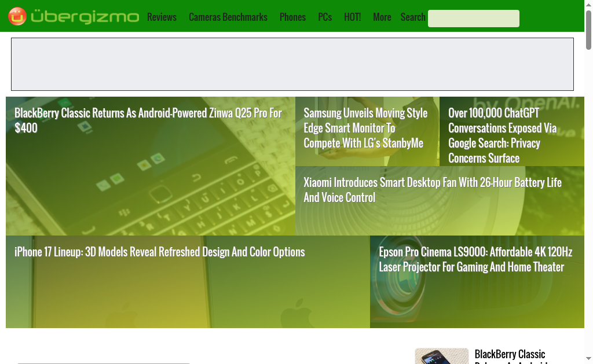Viewport: 593px width, 364px height.
Task: Open the Cameras Benchmarks section
Action: coord(228,17)
